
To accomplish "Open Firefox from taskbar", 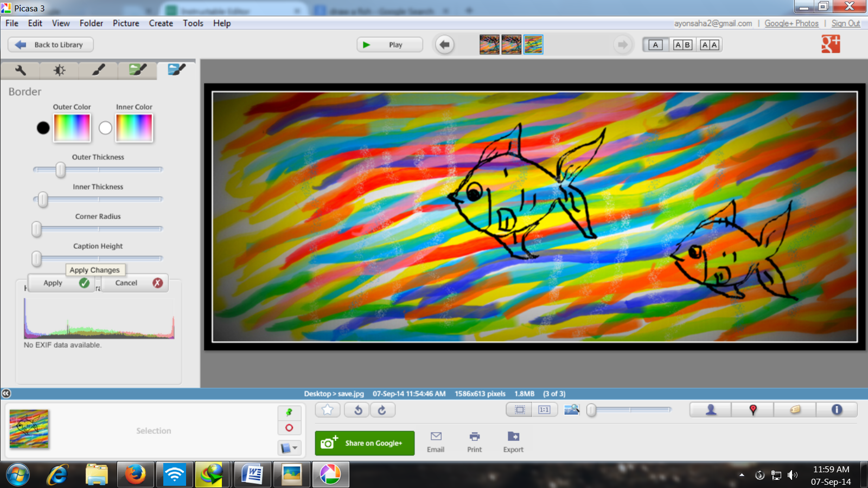I will (135, 474).
